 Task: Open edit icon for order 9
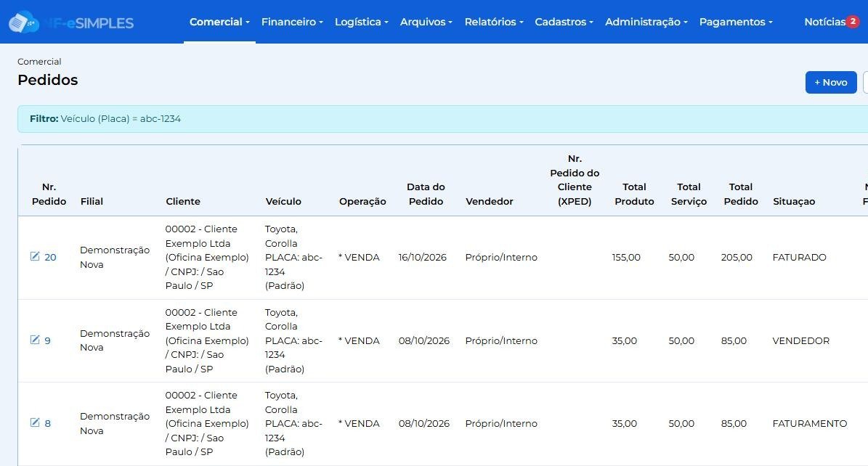[35, 340]
